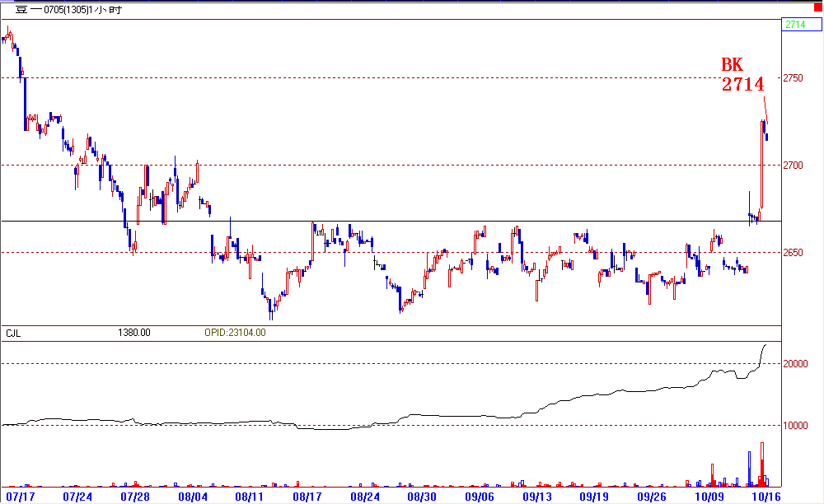Select the 08/17 date marker

click(307, 497)
